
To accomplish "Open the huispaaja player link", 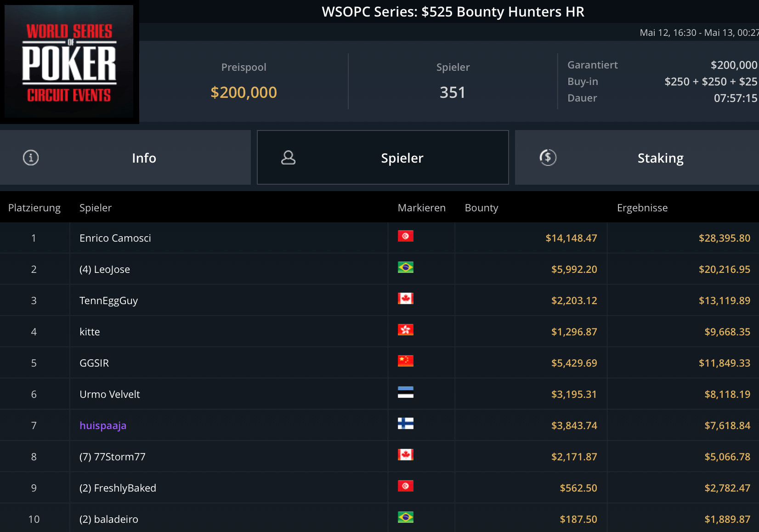I will coord(103,425).
